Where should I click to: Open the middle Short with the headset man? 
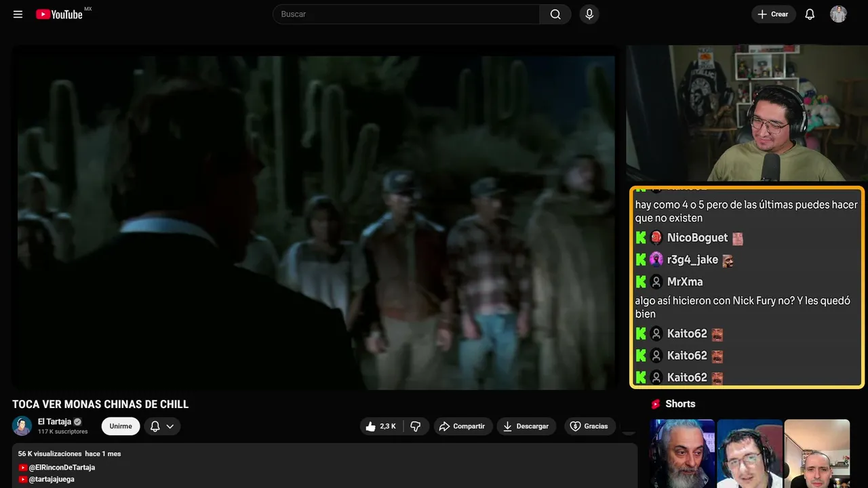749,453
